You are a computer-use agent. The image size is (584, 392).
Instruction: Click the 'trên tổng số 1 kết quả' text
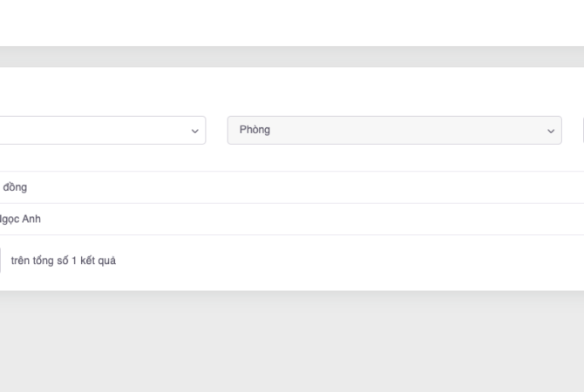(63, 260)
